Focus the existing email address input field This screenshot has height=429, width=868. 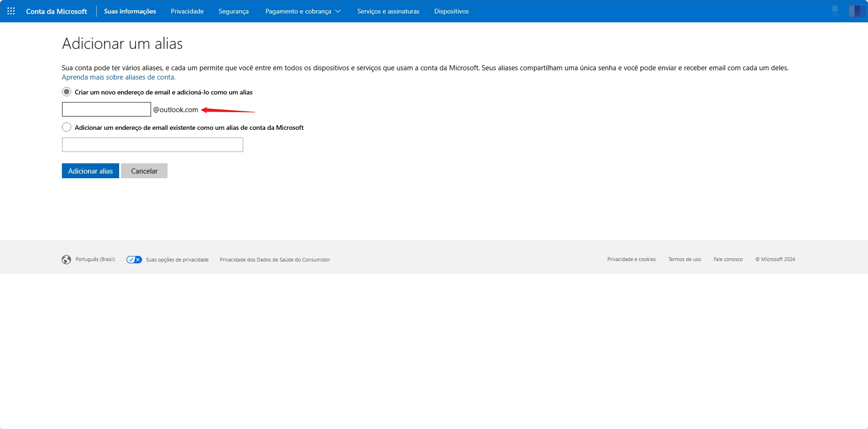(153, 145)
